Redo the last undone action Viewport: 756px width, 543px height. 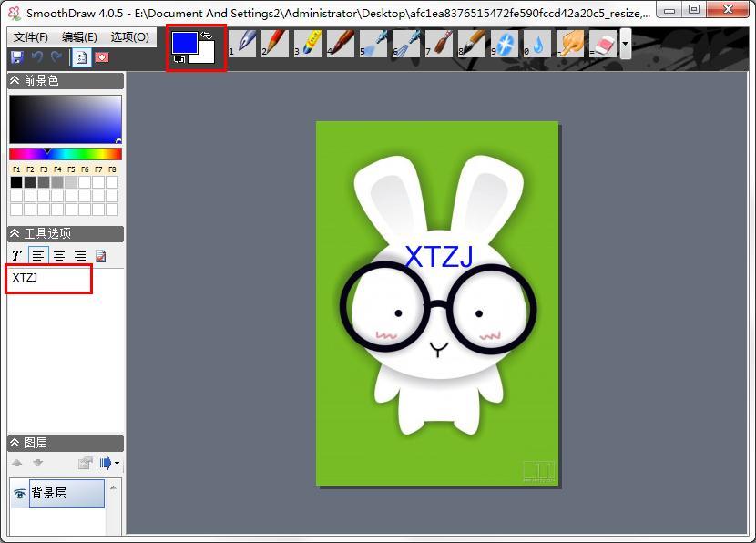point(56,57)
